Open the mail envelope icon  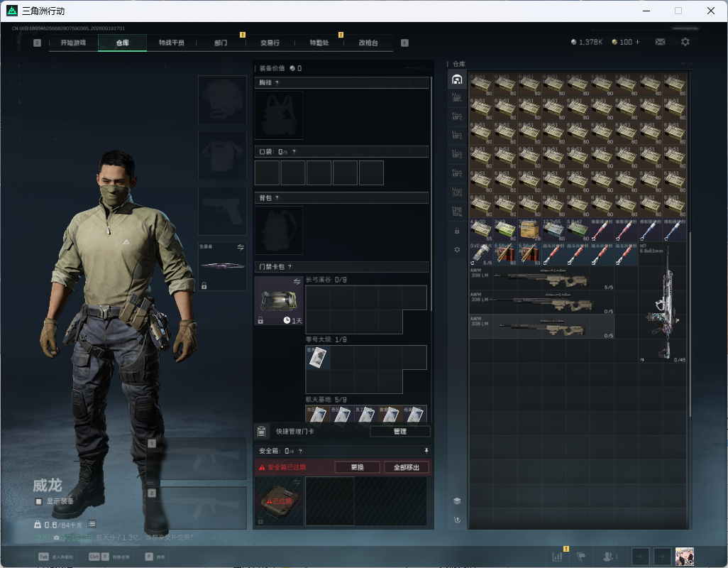(x=660, y=42)
